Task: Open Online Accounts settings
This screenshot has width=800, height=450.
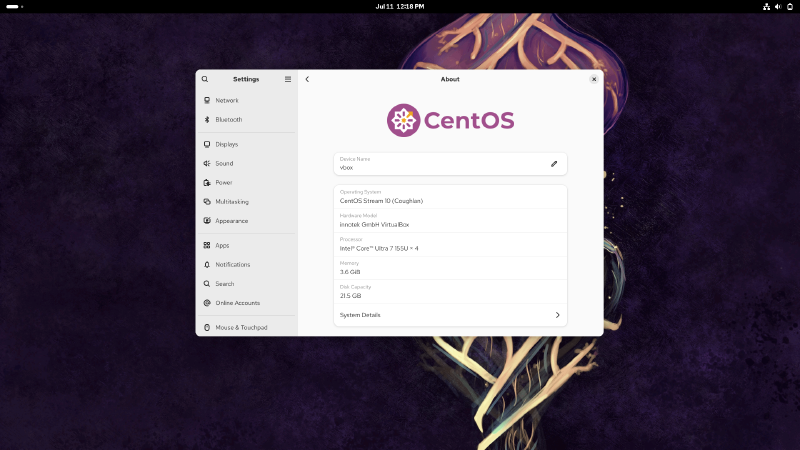Action: click(237, 303)
